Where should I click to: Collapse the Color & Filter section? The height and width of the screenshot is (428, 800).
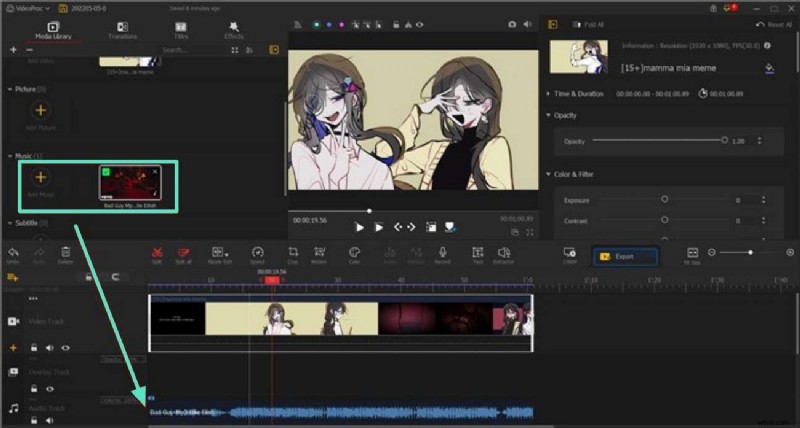tap(548, 174)
